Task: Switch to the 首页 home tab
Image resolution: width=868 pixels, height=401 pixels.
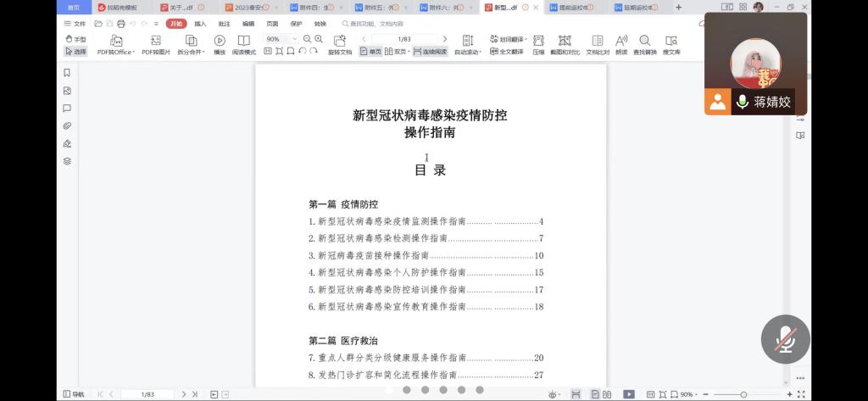Action: tap(74, 8)
